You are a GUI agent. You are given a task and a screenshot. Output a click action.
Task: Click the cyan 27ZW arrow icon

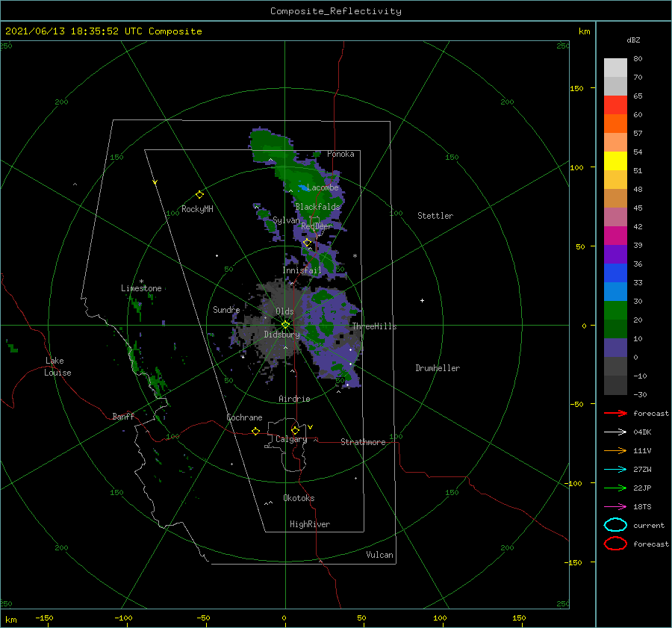(615, 470)
